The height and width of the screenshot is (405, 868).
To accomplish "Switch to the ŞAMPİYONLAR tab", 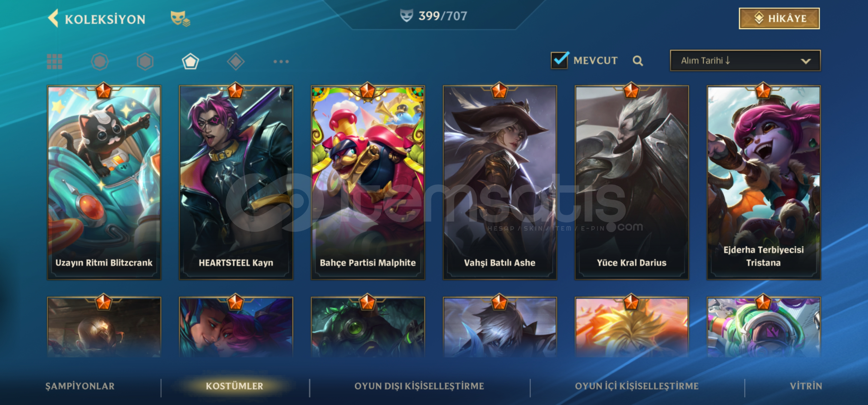I will click(80, 386).
